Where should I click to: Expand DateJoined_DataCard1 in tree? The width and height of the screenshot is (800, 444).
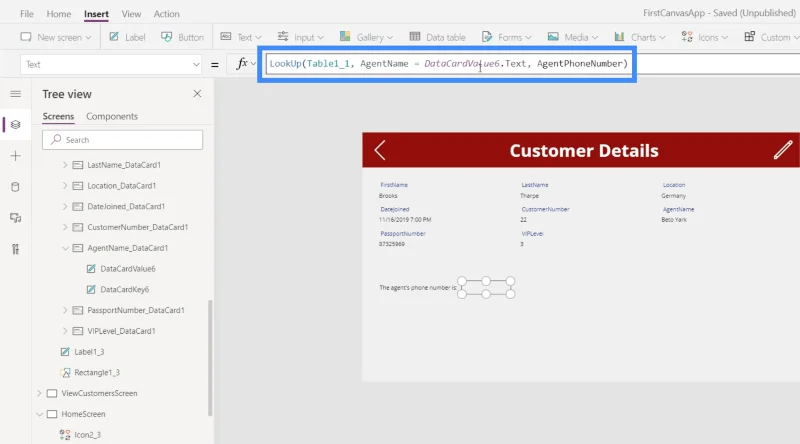pyautogui.click(x=65, y=206)
